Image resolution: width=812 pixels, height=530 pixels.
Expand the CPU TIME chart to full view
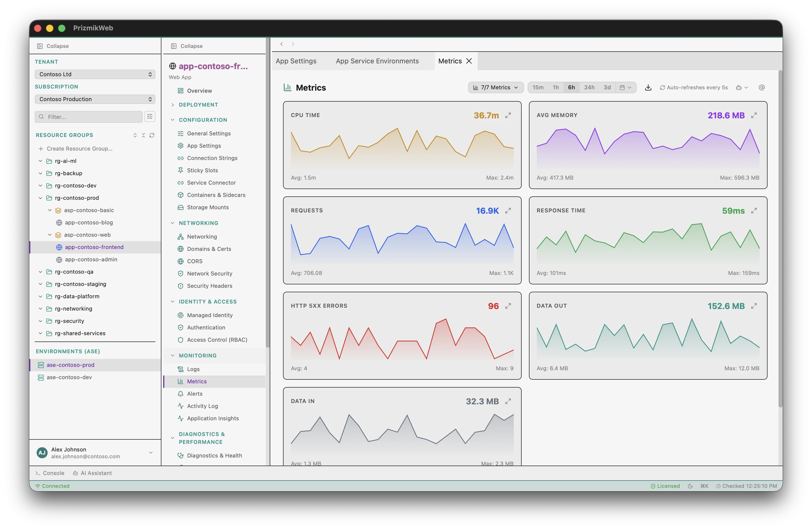click(x=508, y=115)
